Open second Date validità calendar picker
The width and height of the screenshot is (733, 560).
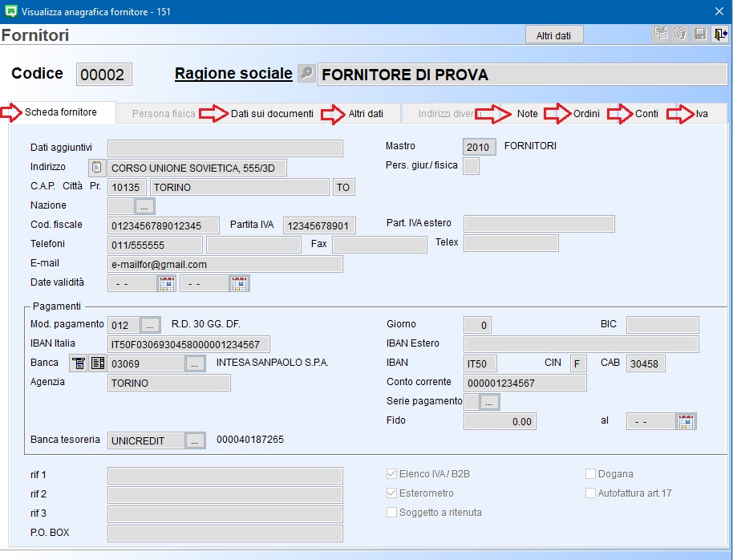pos(239,283)
